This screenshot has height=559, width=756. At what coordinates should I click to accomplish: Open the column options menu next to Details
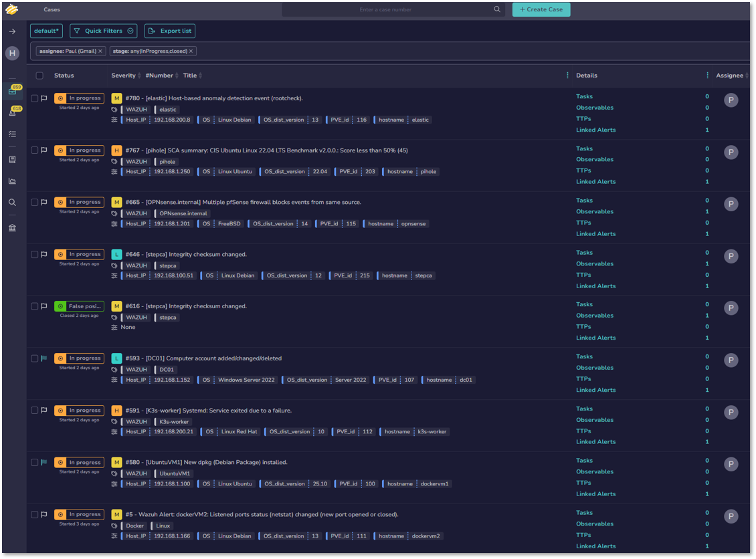[x=566, y=76]
